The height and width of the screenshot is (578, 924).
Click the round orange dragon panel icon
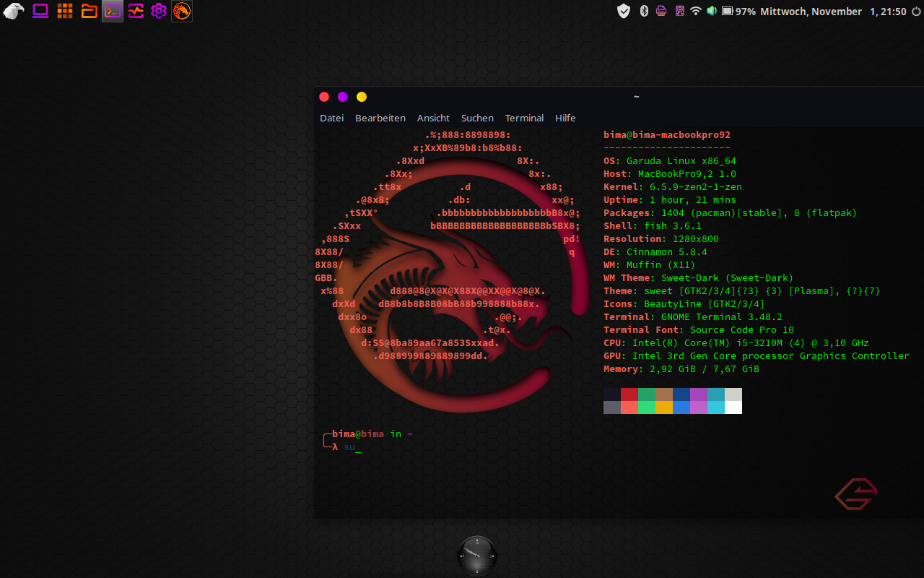click(182, 11)
